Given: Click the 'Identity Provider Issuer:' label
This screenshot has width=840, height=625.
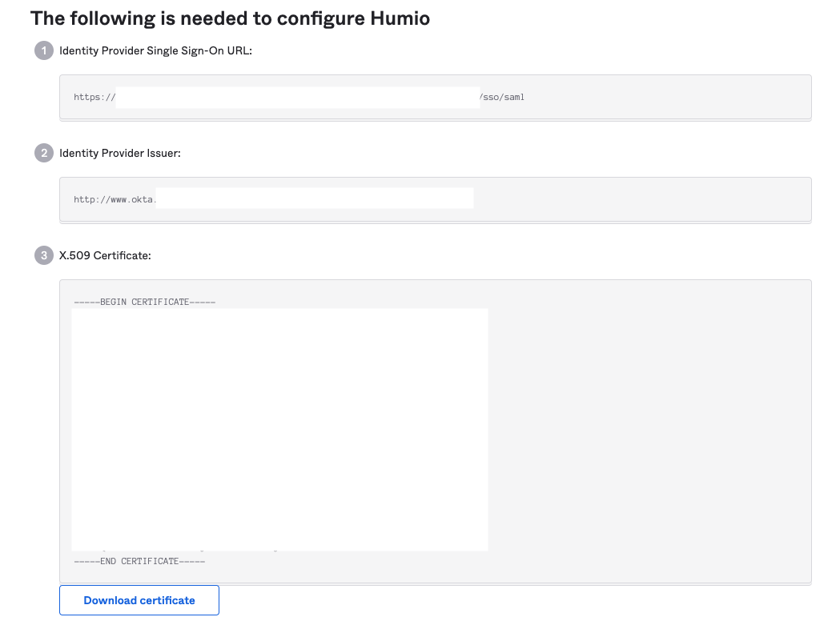Looking at the screenshot, I should pos(120,153).
